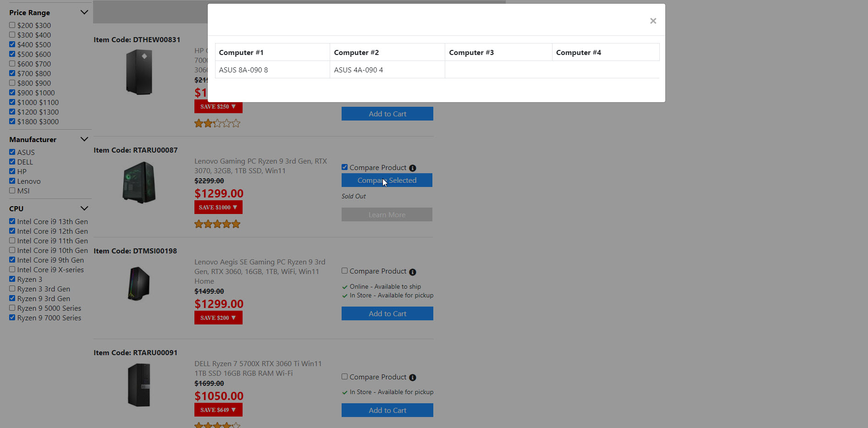
Task: Open the DELL Ryzen 7 tower image
Action: (139, 385)
